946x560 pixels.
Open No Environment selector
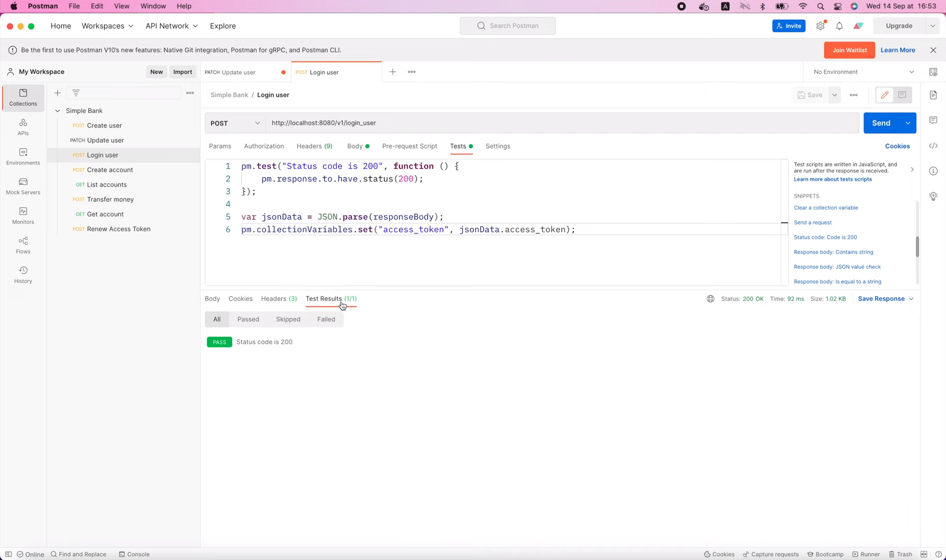[x=864, y=72]
